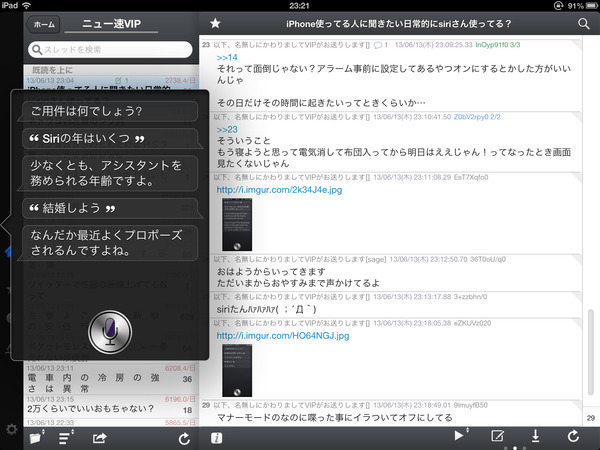The height and width of the screenshot is (450, 600).
Task: Open the settings gear in the sidebar
Action: click(11, 429)
